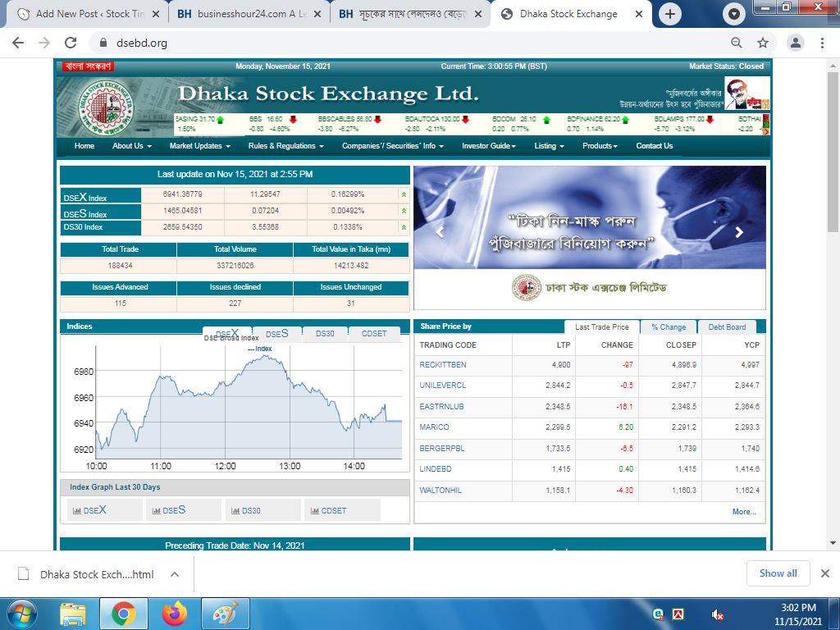Click the Dhaka Stock Exchange logo
840x630 pixels.
coord(105,107)
